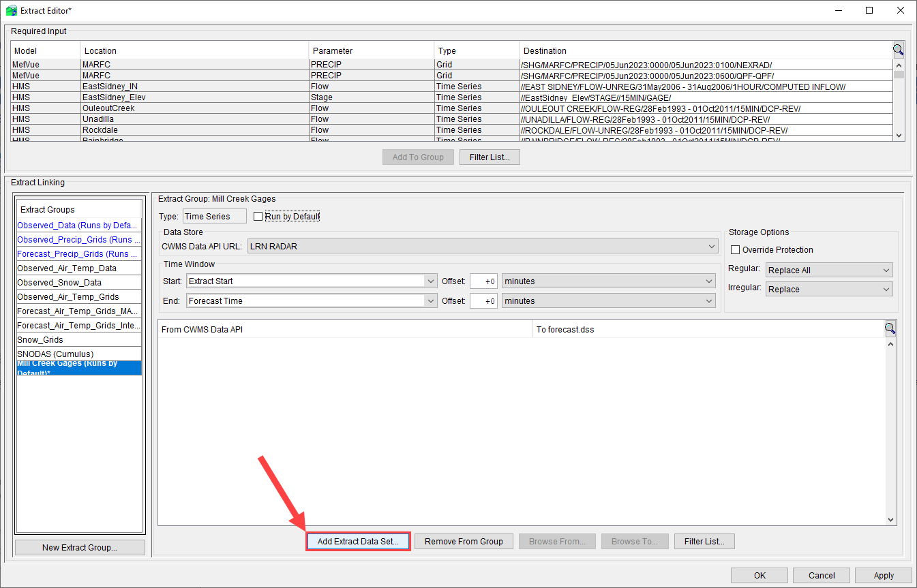Click inside the Start offset input field
The width and height of the screenshot is (917, 588).
pos(483,281)
